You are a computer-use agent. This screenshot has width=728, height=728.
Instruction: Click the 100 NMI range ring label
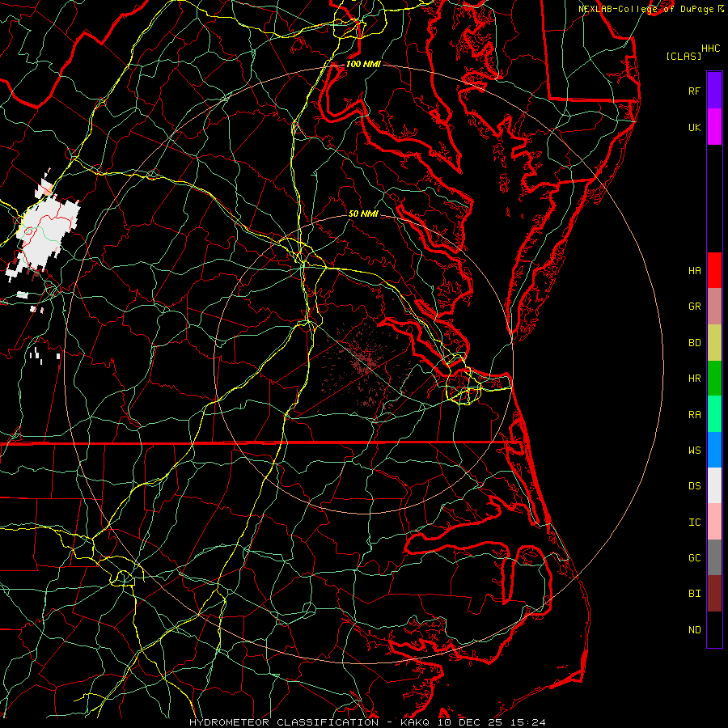(363, 64)
